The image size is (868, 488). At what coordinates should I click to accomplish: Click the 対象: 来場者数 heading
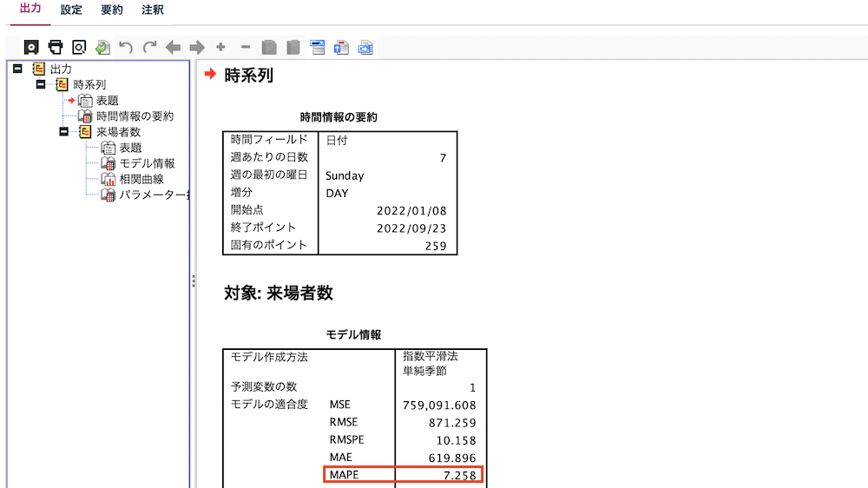tap(279, 293)
